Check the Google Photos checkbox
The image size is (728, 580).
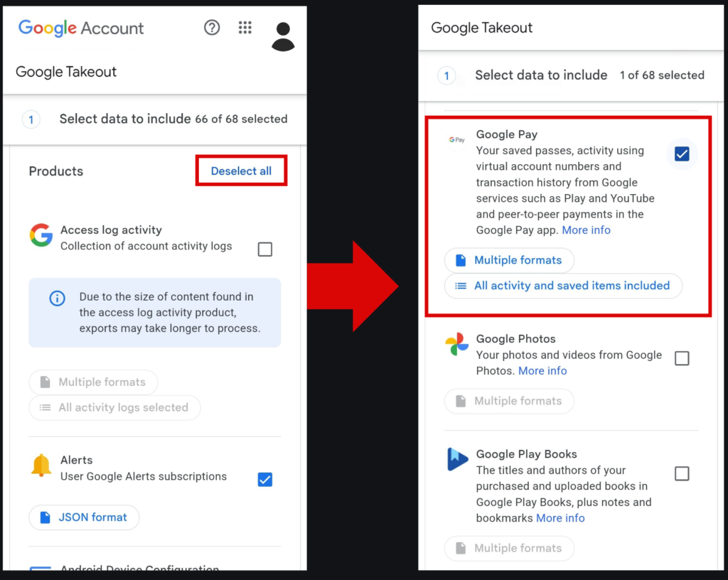[682, 358]
